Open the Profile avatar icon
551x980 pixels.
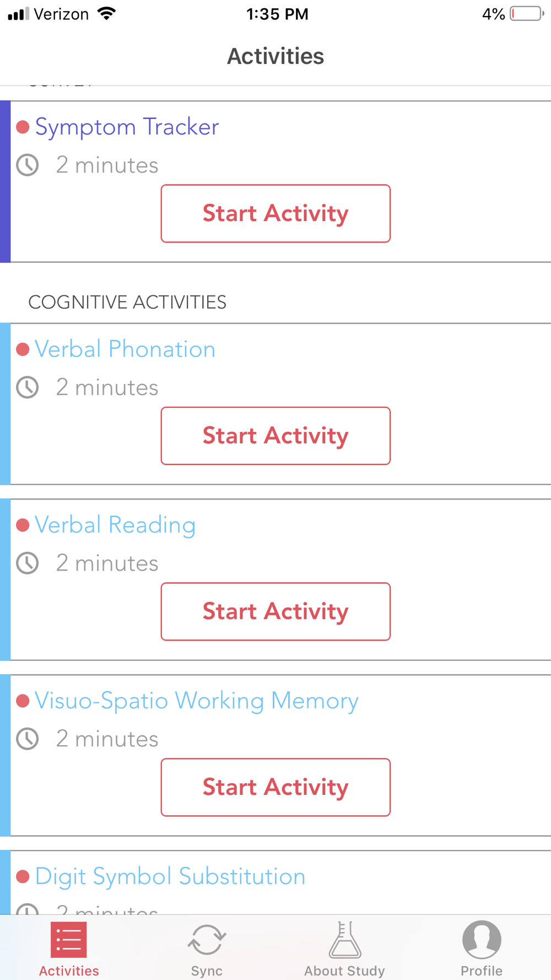click(x=482, y=940)
